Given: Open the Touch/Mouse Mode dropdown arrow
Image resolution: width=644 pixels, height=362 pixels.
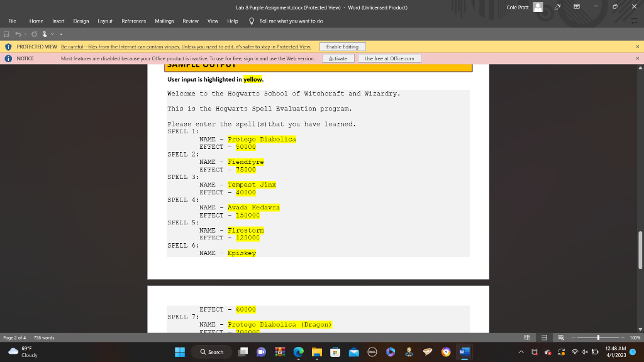Looking at the screenshot, I should click(53, 33).
